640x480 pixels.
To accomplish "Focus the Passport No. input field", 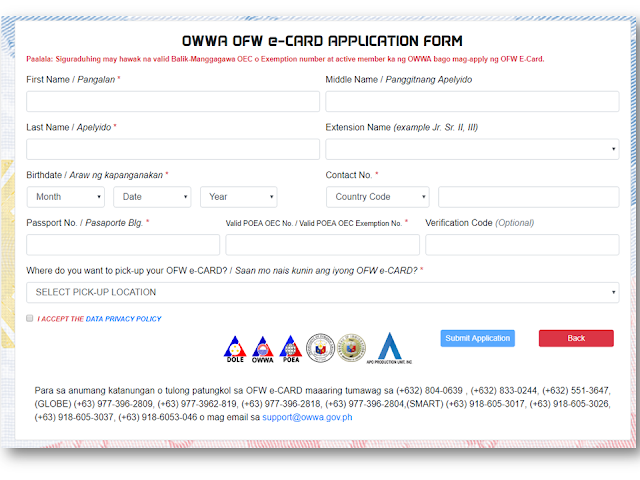I will tap(123, 244).
